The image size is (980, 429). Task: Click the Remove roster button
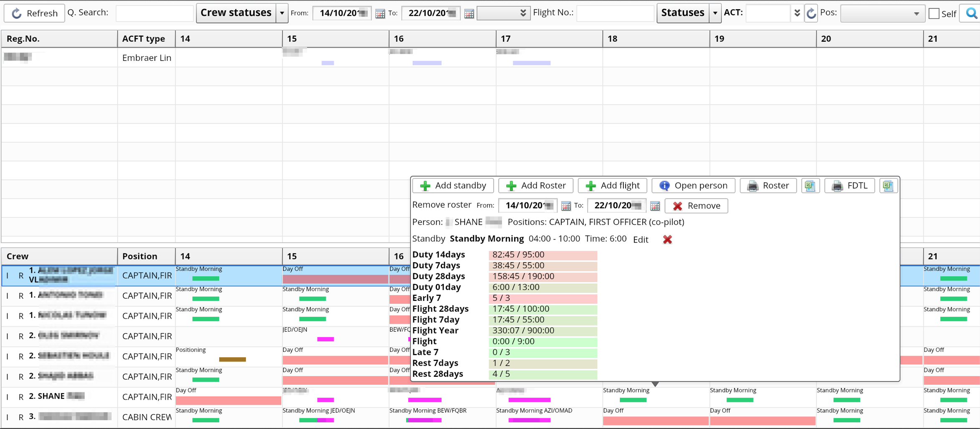(696, 205)
